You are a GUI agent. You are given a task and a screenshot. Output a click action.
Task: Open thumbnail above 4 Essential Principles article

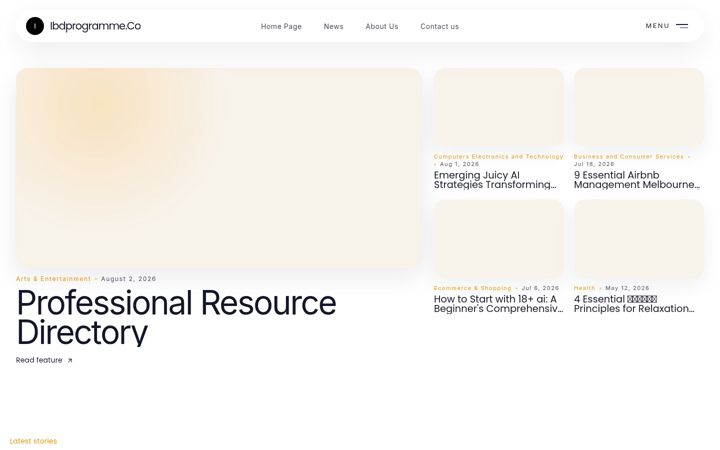tap(639, 239)
